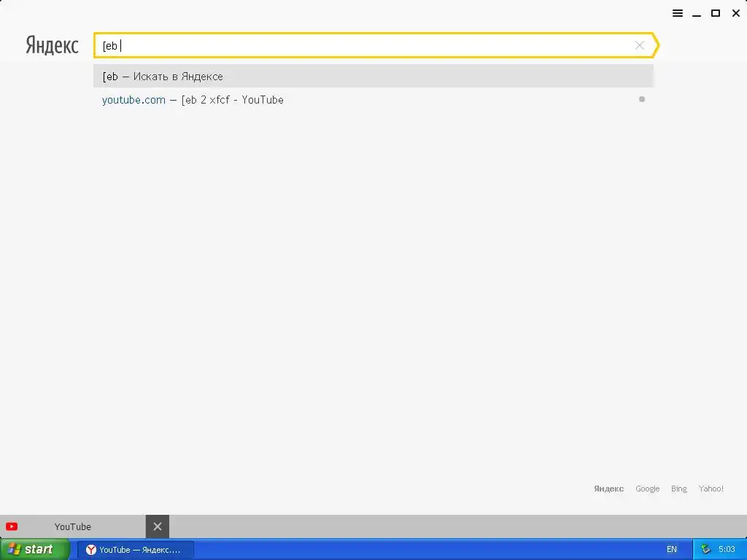747x560 pixels.
Task: Open the Windows start menu
Action: [x=35, y=550]
